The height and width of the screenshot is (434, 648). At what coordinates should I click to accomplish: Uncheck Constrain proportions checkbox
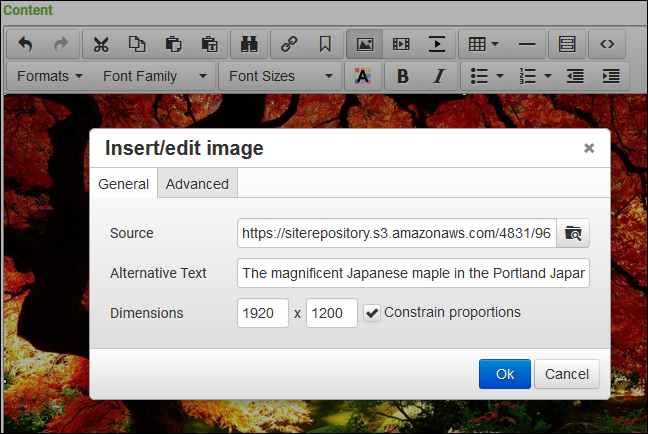[372, 313]
